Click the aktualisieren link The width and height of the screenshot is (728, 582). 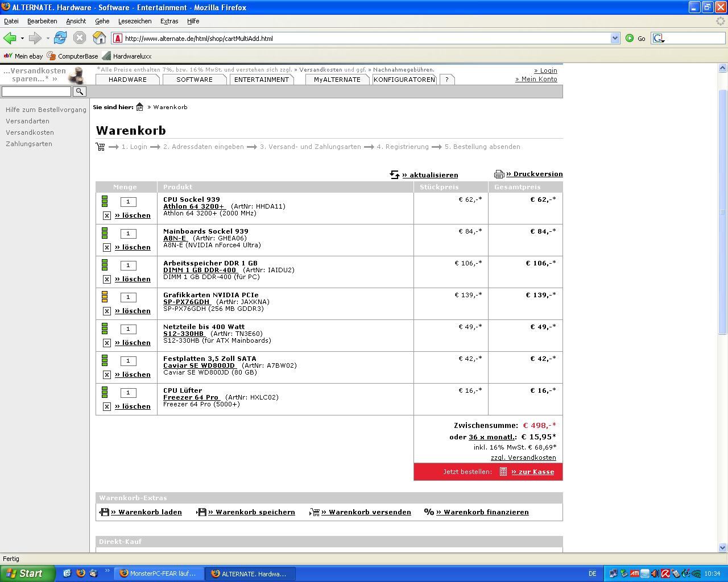click(x=430, y=175)
